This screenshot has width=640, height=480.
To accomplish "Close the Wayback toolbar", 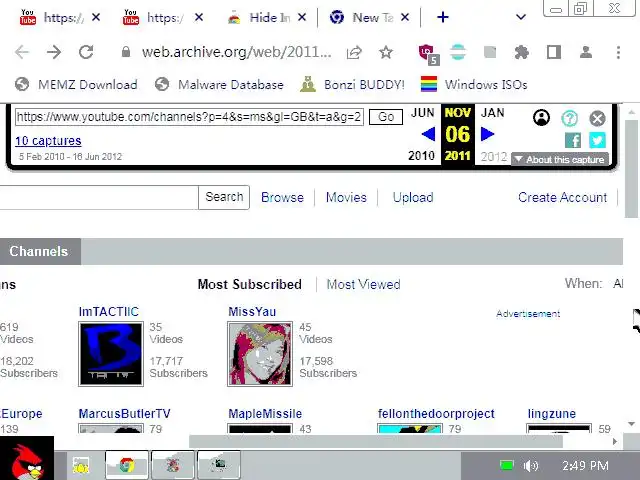I will coord(597,118).
